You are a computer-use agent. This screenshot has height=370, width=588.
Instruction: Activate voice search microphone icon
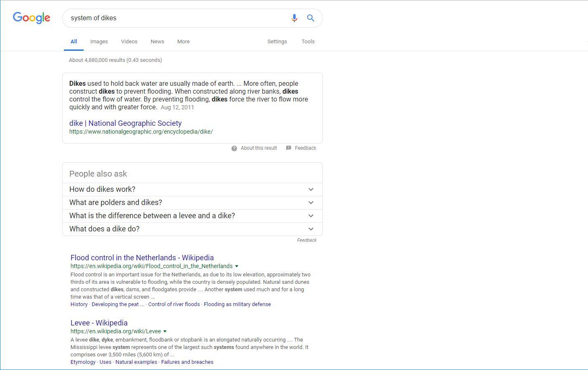pyautogui.click(x=294, y=18)
